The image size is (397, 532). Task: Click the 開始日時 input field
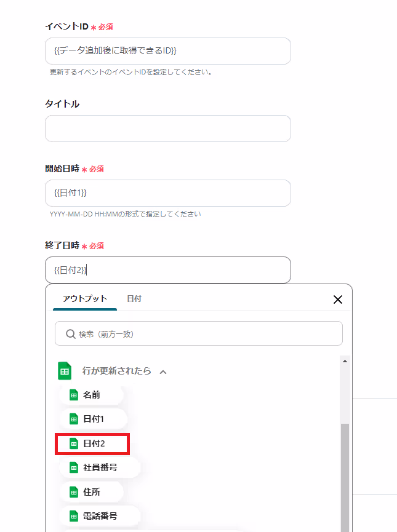click(168, 193)
